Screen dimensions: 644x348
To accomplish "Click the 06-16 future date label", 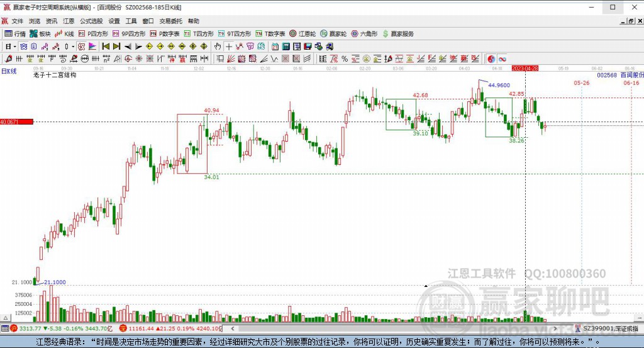I will click(631, 82).
